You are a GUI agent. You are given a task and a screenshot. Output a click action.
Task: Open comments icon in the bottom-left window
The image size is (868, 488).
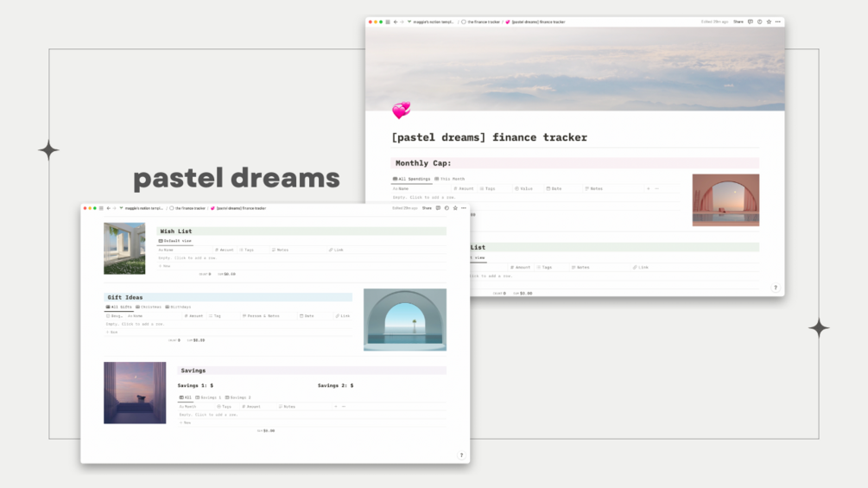click(x=438, y=208)
